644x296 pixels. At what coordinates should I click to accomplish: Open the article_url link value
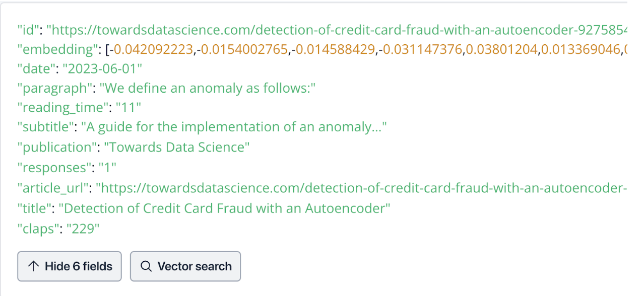click(361, 187)
